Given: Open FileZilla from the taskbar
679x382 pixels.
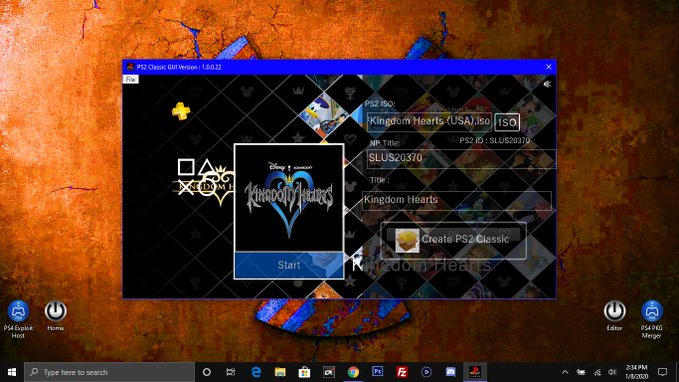Looking at the screenshot, I should [402, 372].
